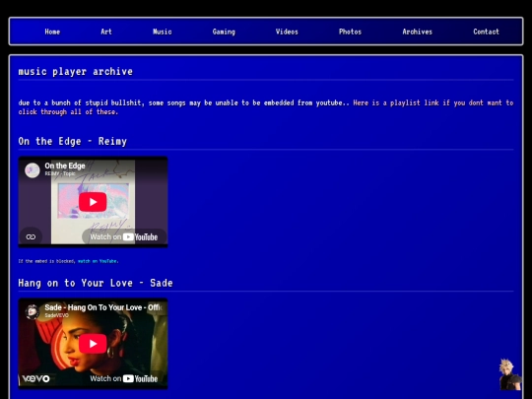Click the Vevo logo on Sade video

[x=36, y=378]
